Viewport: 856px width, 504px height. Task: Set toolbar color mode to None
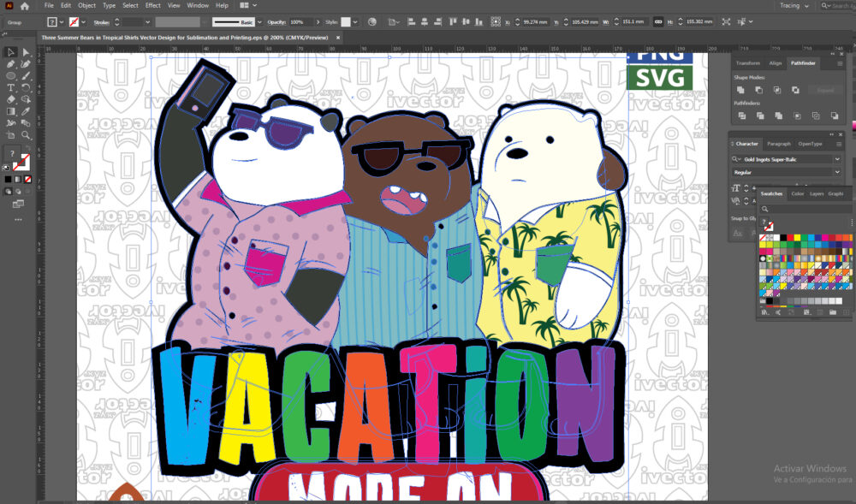coord(28,180)
